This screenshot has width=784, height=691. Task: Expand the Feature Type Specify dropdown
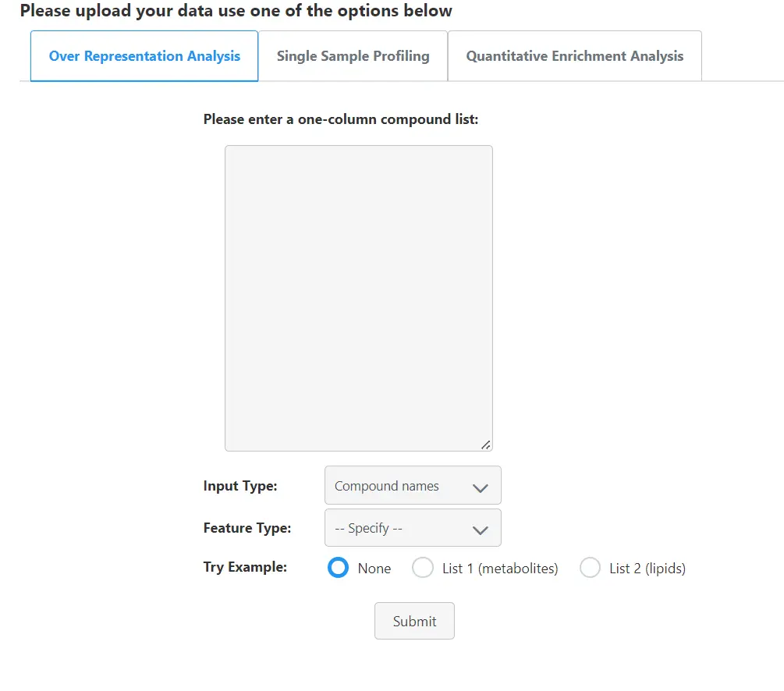pyautogui.click(x=412, y=528)
